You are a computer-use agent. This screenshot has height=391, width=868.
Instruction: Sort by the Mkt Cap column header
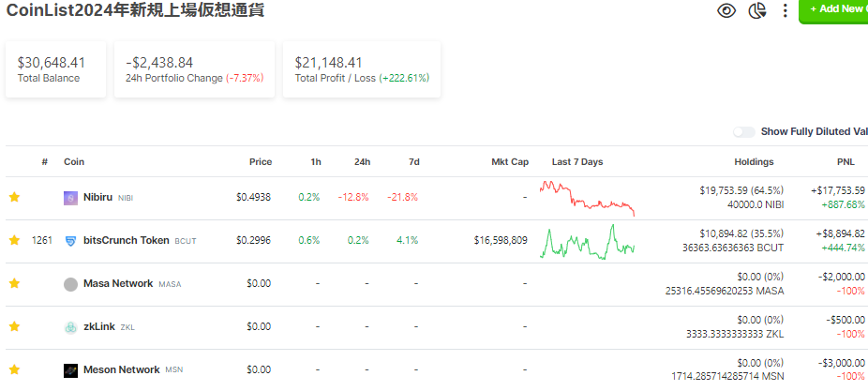click(x=510, y=161)
